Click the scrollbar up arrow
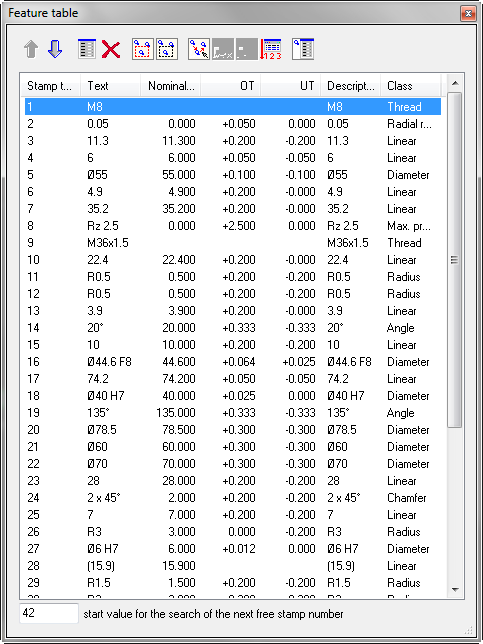 pos(455,83)
